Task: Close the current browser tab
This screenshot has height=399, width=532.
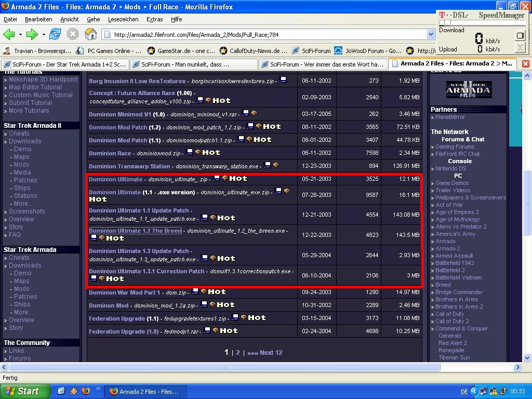Action: [x=525, y=64]
